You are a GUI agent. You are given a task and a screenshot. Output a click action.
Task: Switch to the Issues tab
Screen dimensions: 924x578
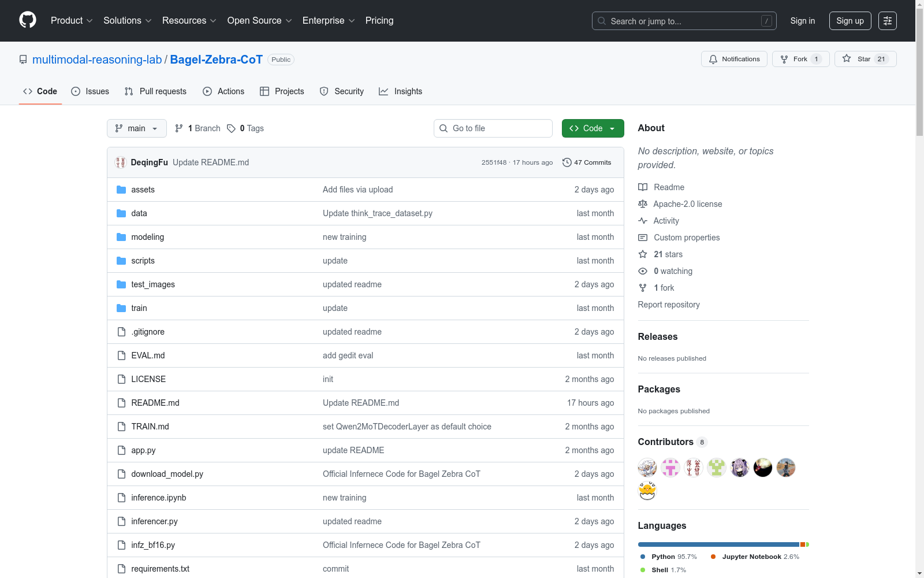pyautogui.click(x=90, y=91)
